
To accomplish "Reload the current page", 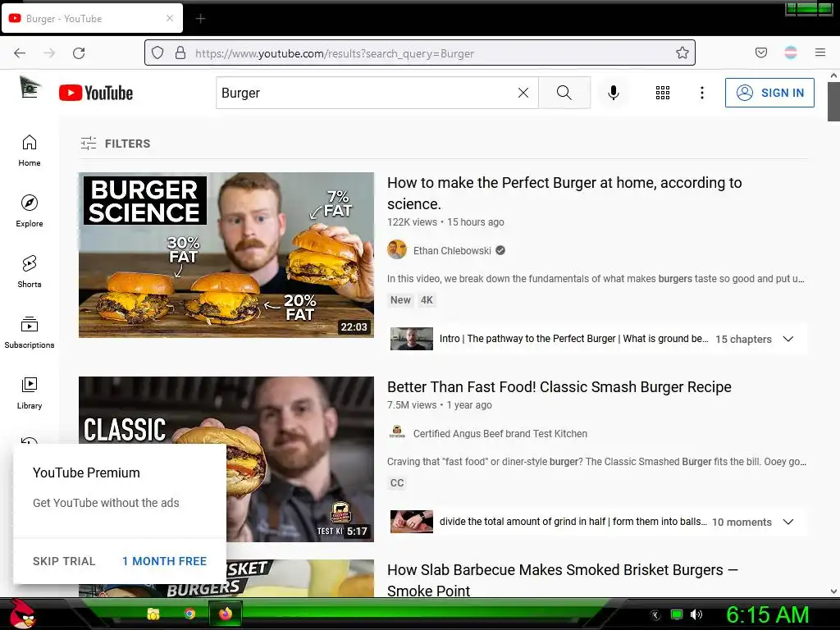I will pos(79,53).
